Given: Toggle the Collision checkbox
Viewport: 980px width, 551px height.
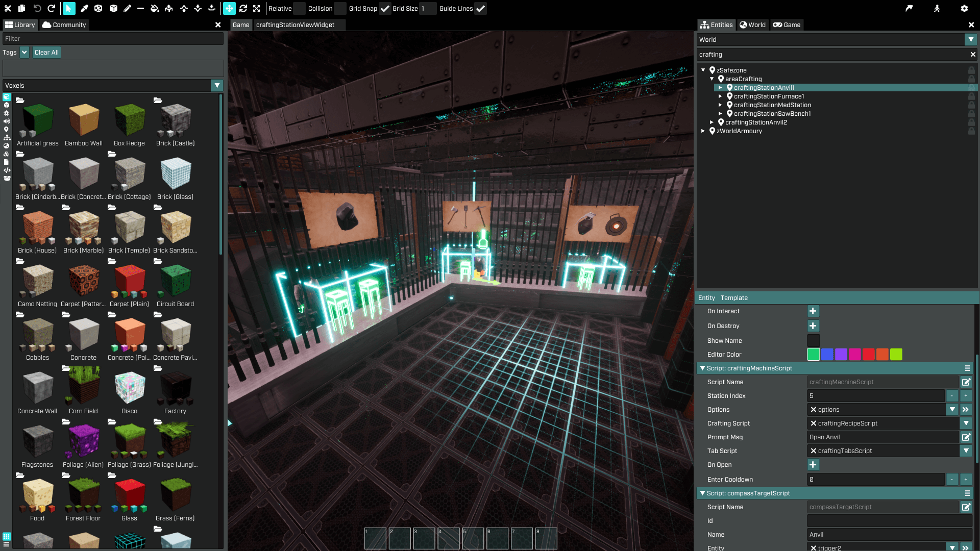Looking at the screenshot, I should tap(340, 8).
